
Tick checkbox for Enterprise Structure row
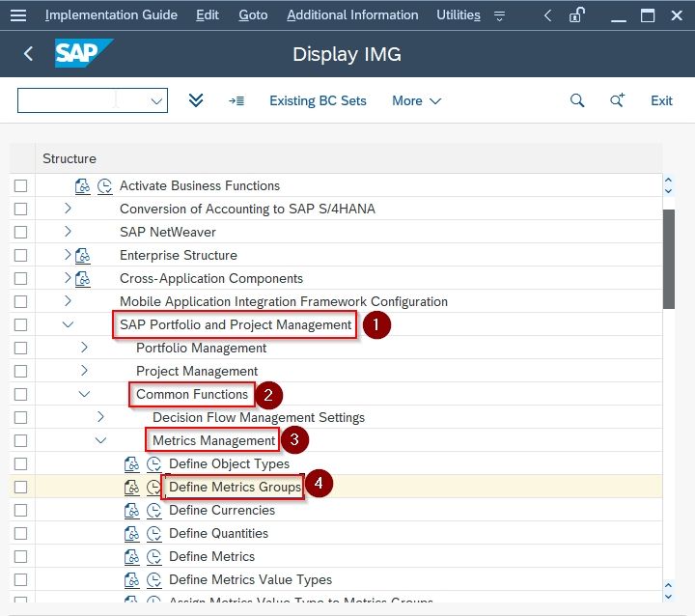20,256
